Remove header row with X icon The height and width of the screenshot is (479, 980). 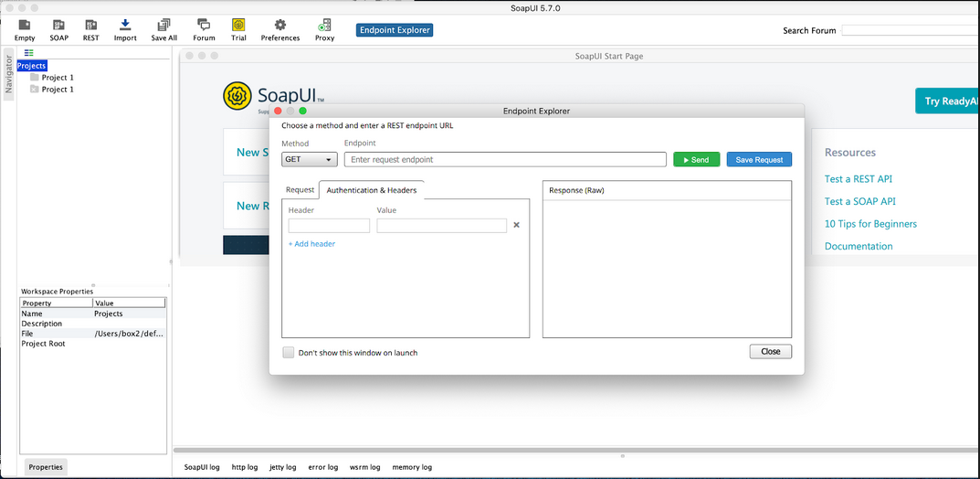point(516,225)
